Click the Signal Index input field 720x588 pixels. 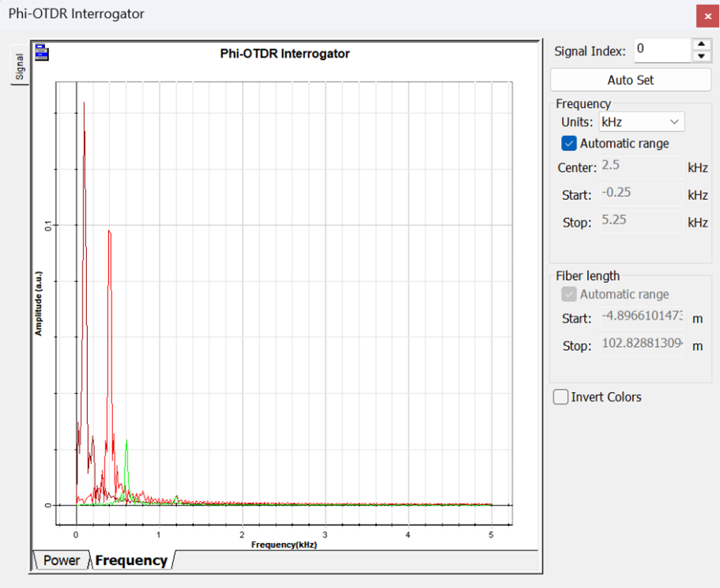coord(661,50)
